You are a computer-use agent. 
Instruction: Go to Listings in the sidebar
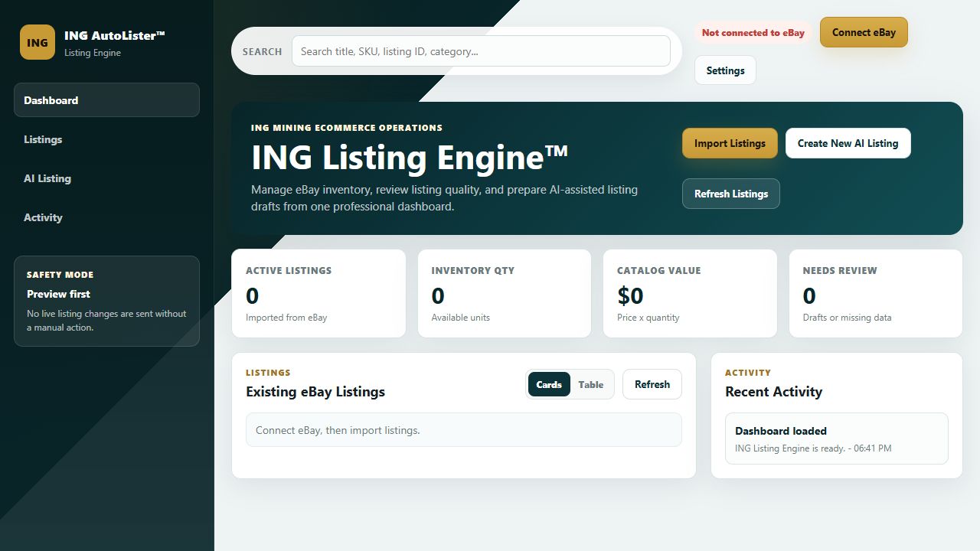[106, 139]
